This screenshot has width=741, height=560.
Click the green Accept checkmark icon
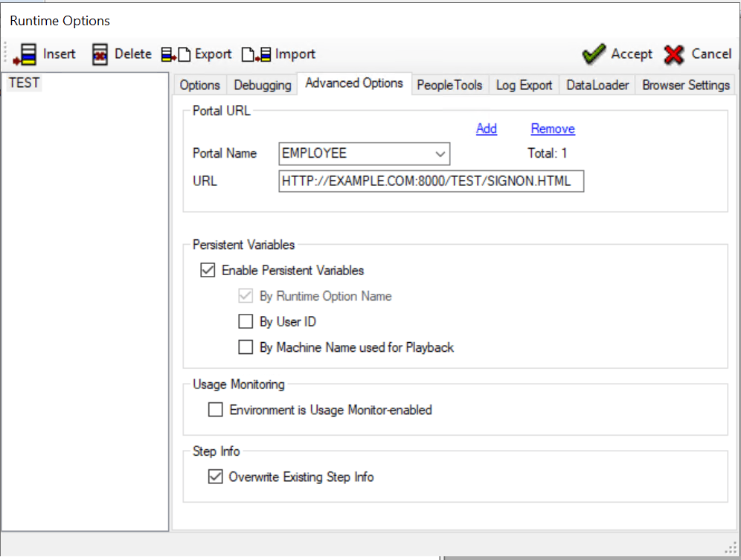pyautogui.click(x=593, y=54)
